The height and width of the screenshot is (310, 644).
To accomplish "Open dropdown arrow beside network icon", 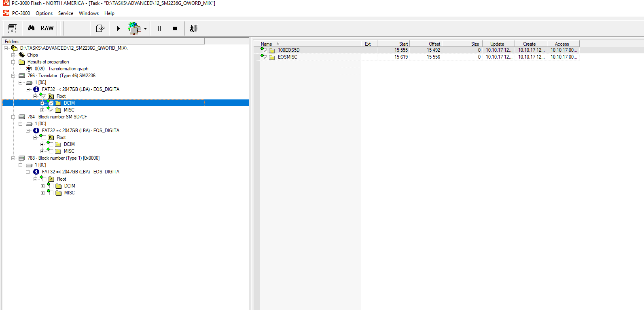I will [145, 29].
